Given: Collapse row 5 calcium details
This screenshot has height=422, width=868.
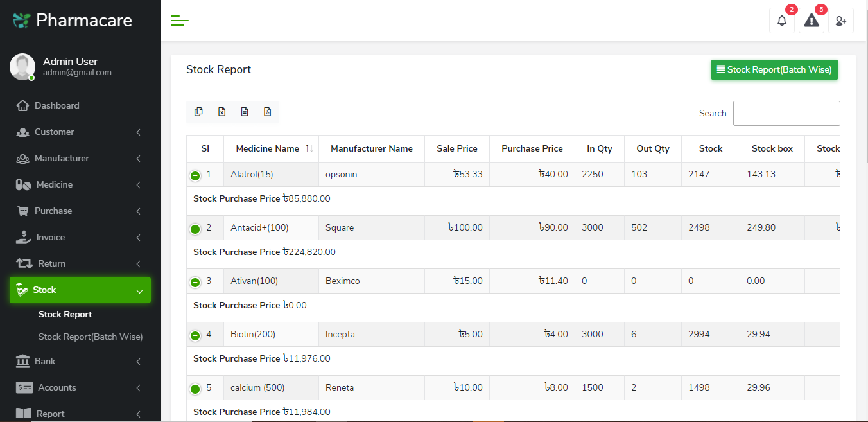Looking at the screenshot, I should pyautogui.click(x=195, y=389).
